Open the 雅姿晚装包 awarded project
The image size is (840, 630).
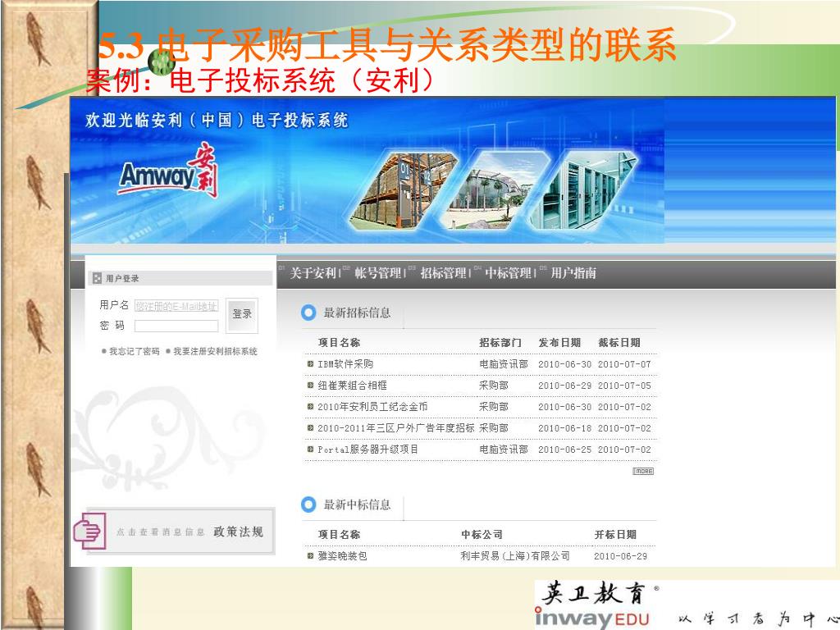click(342, 556)
